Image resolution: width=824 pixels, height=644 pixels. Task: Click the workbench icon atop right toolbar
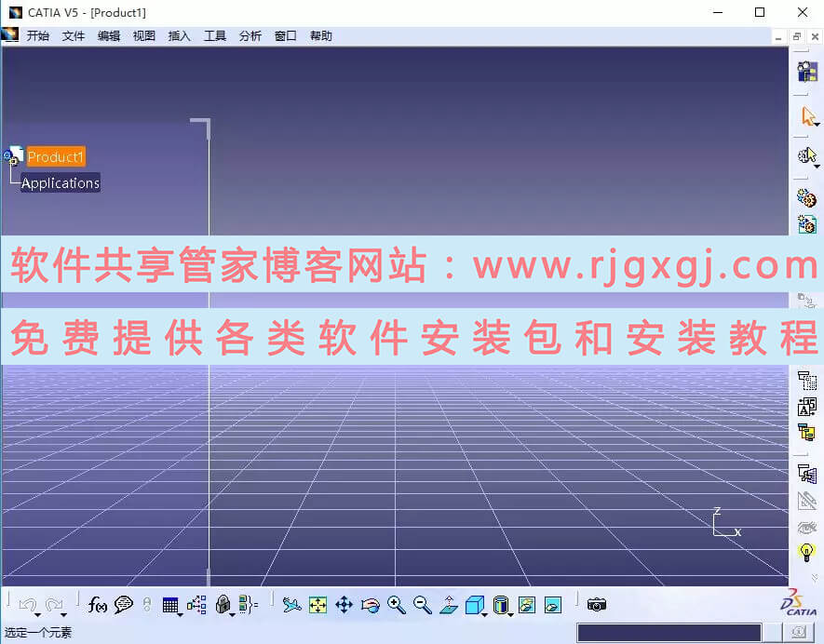[807, 72]
